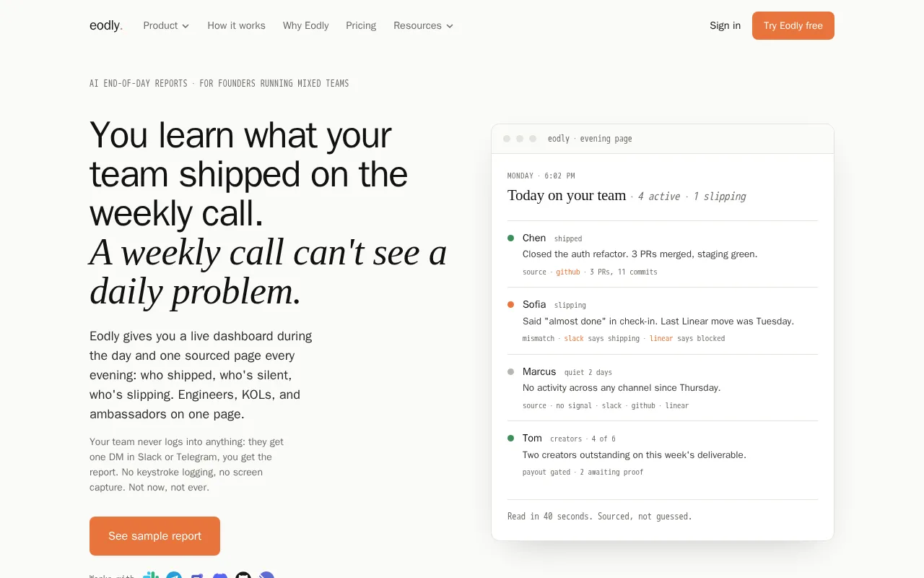Click the github source link under Chen
The image size is (924, 578).
click(568, 272)
